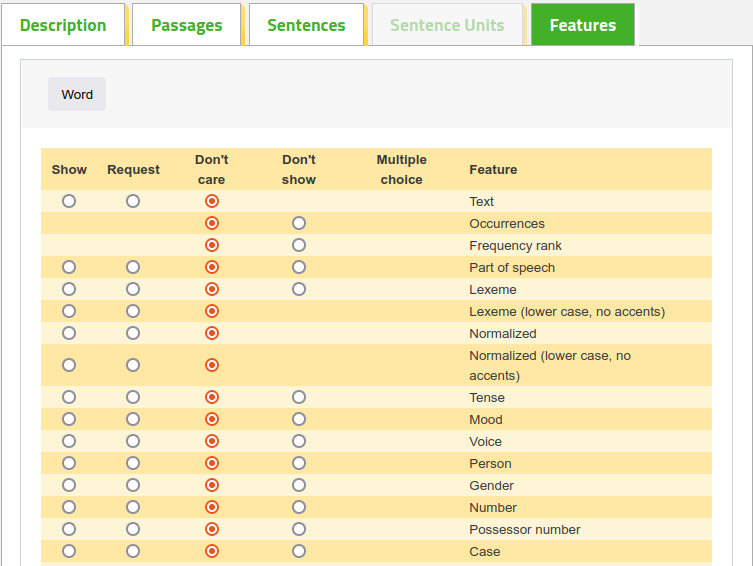The width and height of the screenshot is (753, 566).
Task: Select Request for Mood
Action: tap(133, 420)
